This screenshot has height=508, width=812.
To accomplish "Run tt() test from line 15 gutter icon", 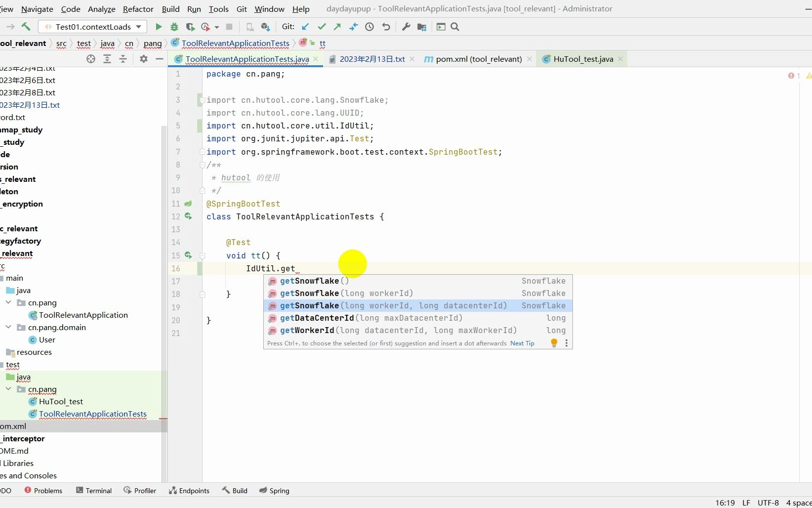I will point(188,255).
